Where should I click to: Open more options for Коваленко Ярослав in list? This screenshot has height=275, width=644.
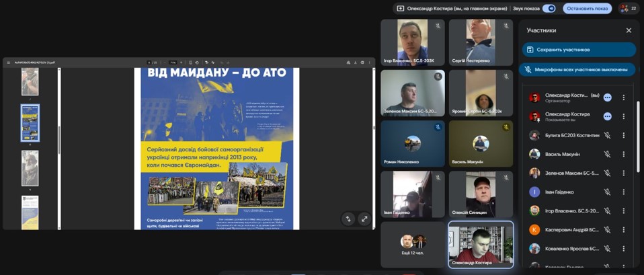point(623,248)
